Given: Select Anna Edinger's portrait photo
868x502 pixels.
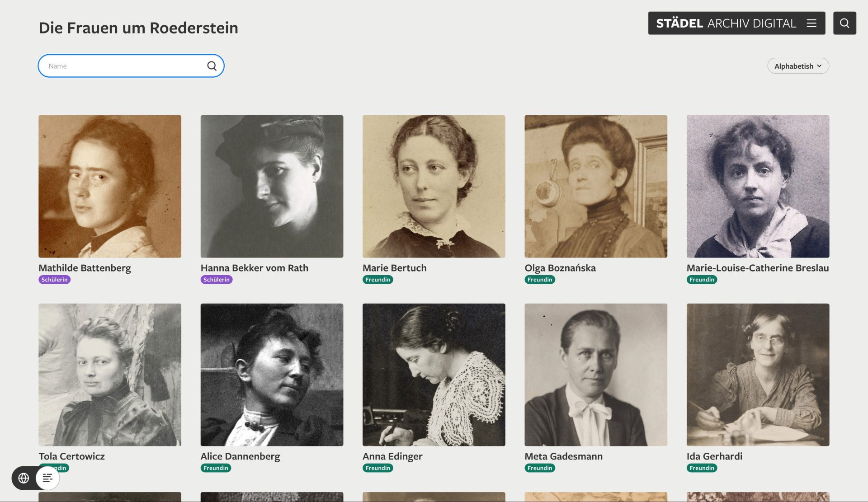Looking at the screenshot, I should 434,375.
